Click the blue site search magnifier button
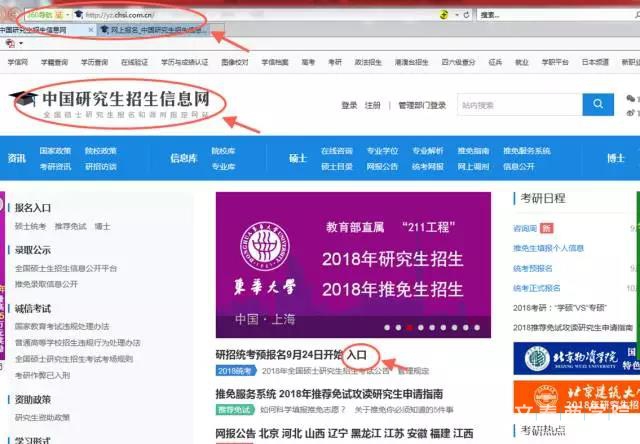This screenshot has width=640, height=444. pos(598,104)
